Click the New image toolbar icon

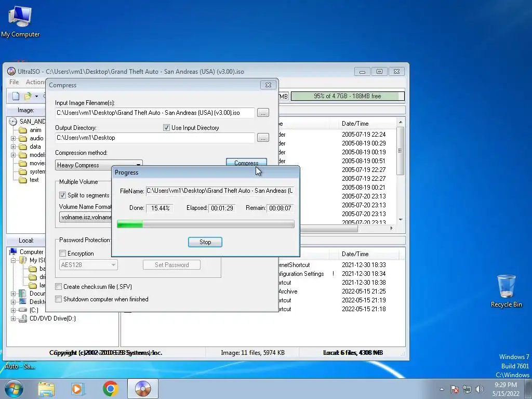[16, 96]
